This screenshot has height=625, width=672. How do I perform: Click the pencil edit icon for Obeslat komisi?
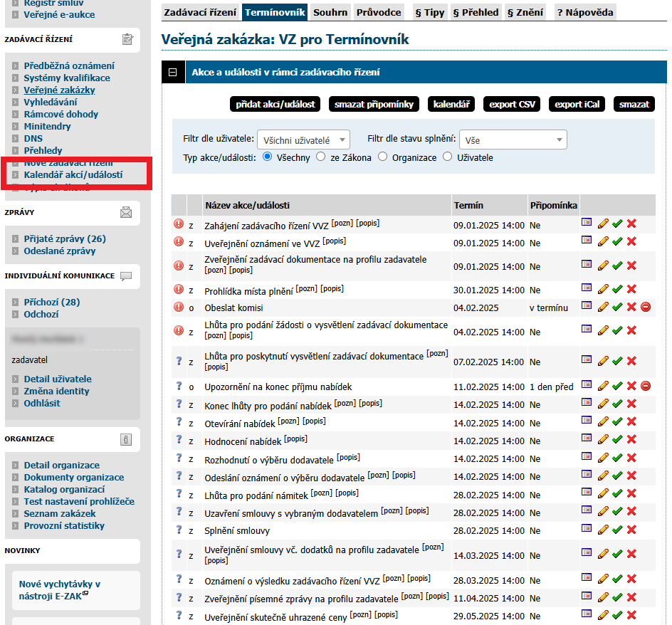pyautogui.click(x=603, y=307)
